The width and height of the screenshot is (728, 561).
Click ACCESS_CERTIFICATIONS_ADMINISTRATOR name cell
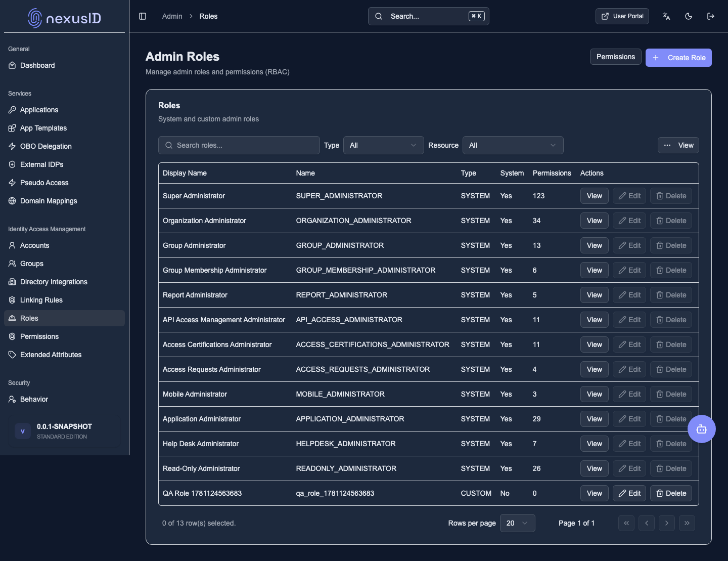(x=373, y=344)
